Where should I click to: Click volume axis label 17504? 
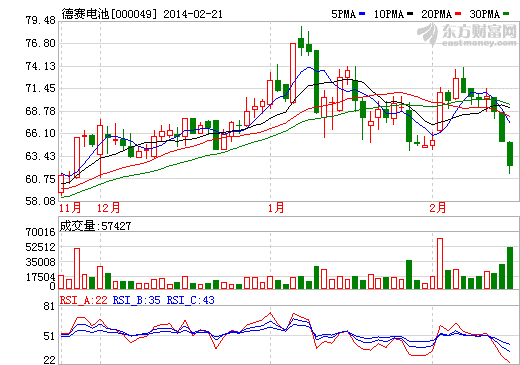(40, 277)
